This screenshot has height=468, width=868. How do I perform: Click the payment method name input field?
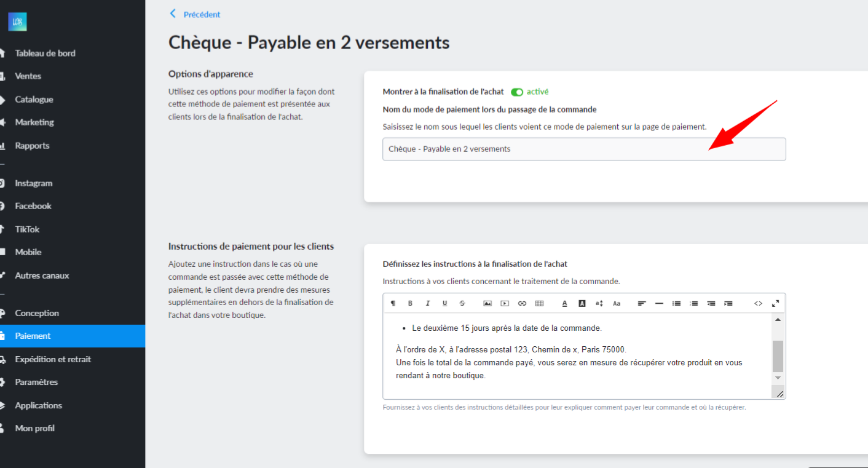pos(584,149)
